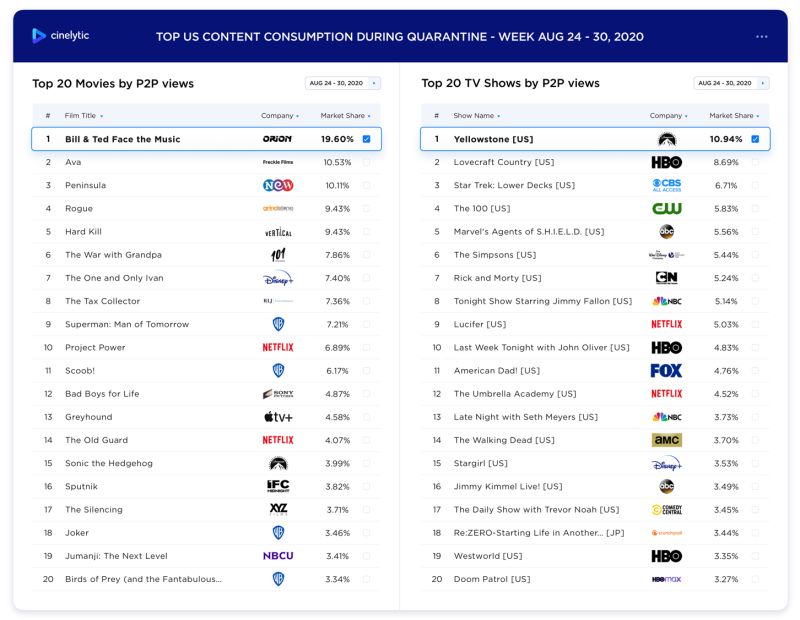This screenshot has height=620, width=800.
Task: Click the 10.94% market share value
Action: coord(726,139)
